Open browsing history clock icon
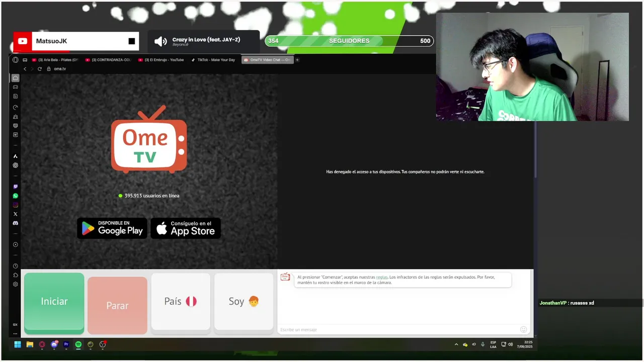The height and width of the screenshot is (362, 644). 16,266
